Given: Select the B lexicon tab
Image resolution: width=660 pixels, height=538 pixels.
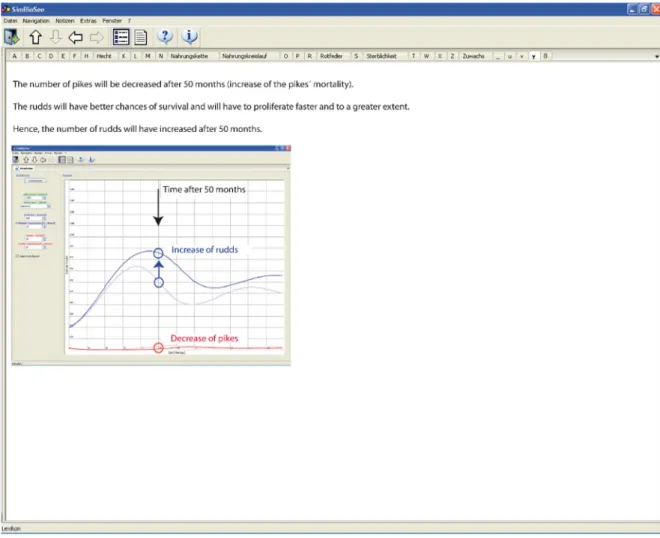Looking at the screenshot, I should tap(27, 56).
